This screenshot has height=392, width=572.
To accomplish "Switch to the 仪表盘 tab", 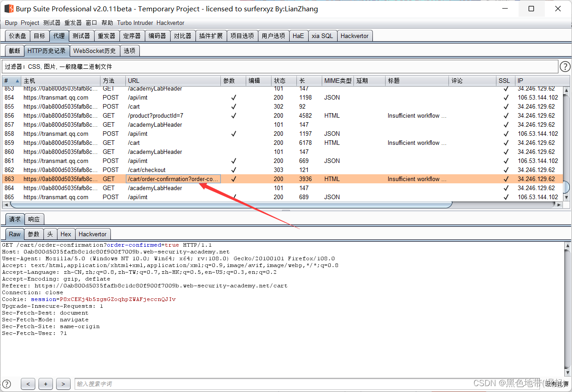I will point(18,36).
